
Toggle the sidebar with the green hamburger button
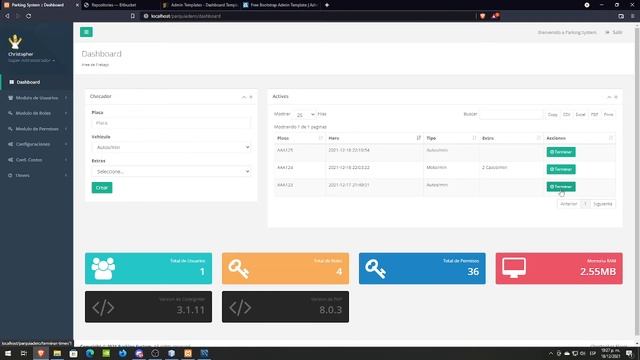pyautogui.click(x=86, y=32)
